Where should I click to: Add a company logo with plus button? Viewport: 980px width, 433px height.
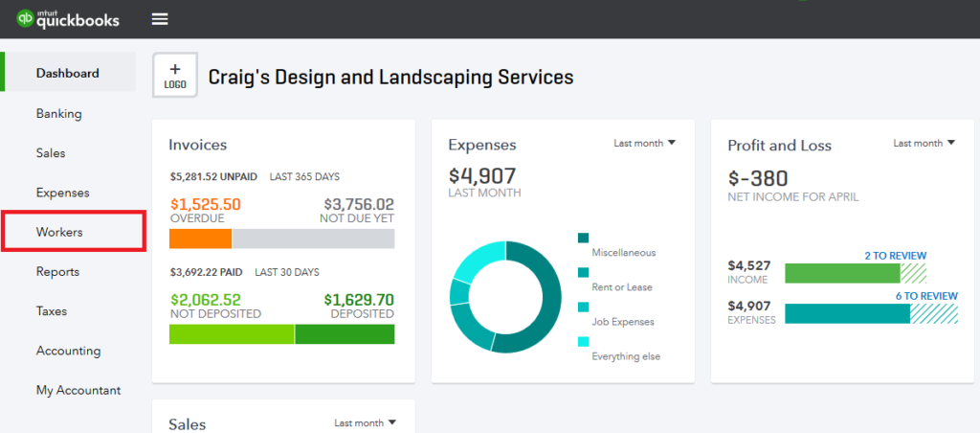pyautogui.click(x=175, y=75)
